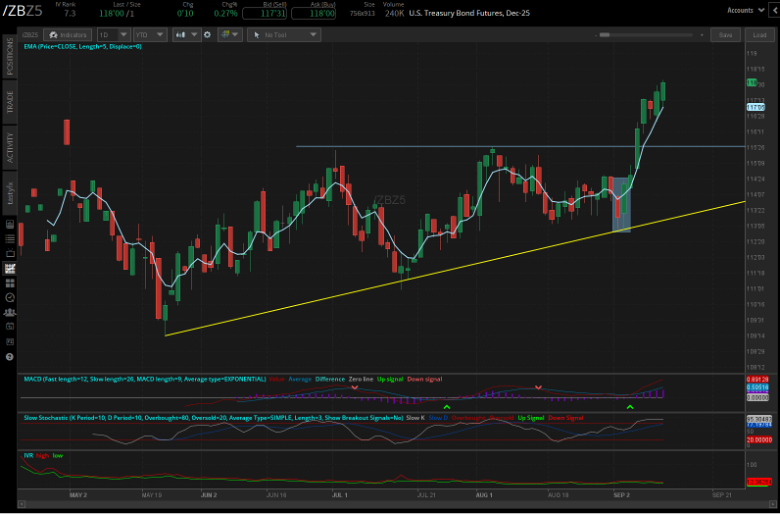Open the grid layout sidebar icon

click(10, 283)
